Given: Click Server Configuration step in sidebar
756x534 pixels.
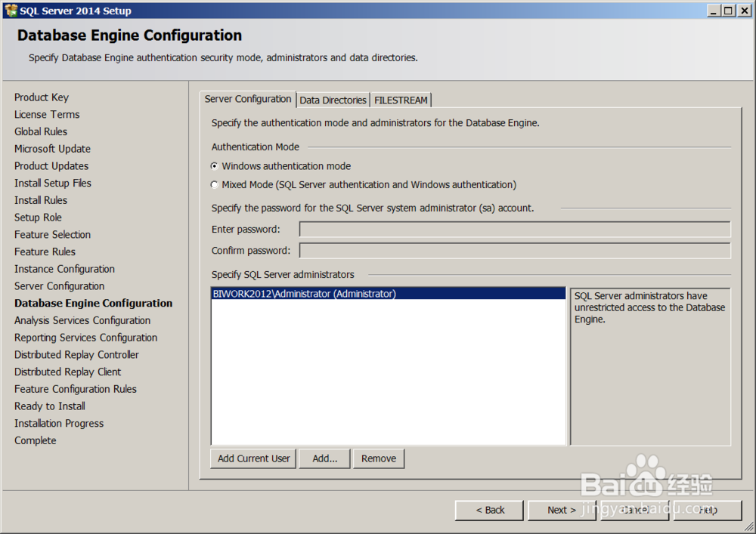Looking at the screenshot, I should 59,286.
